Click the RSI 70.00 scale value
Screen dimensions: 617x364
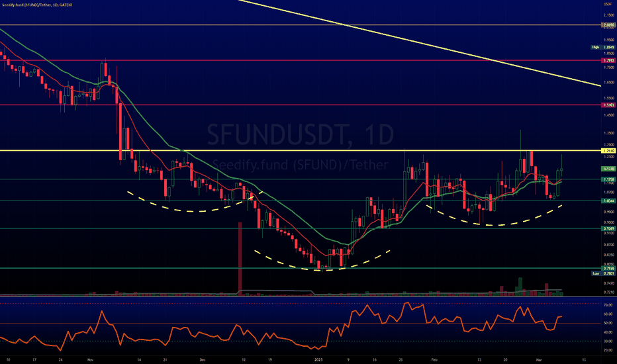coord(608,305)
